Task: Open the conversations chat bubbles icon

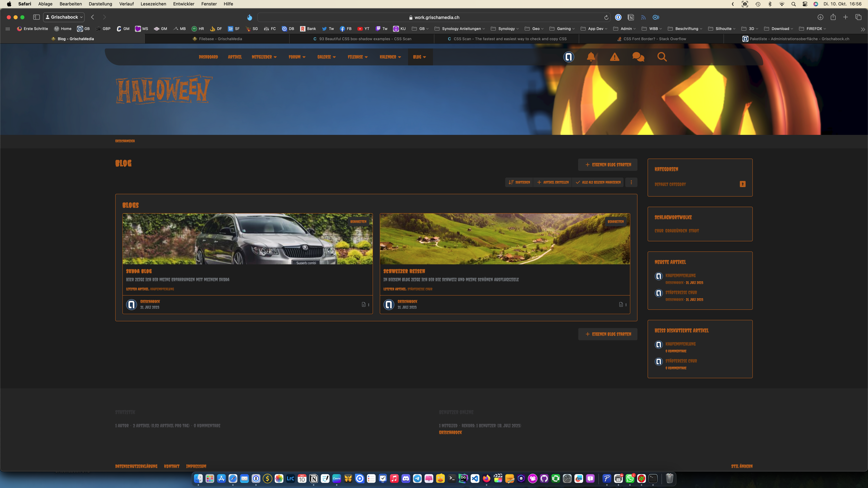Action: 638,57
